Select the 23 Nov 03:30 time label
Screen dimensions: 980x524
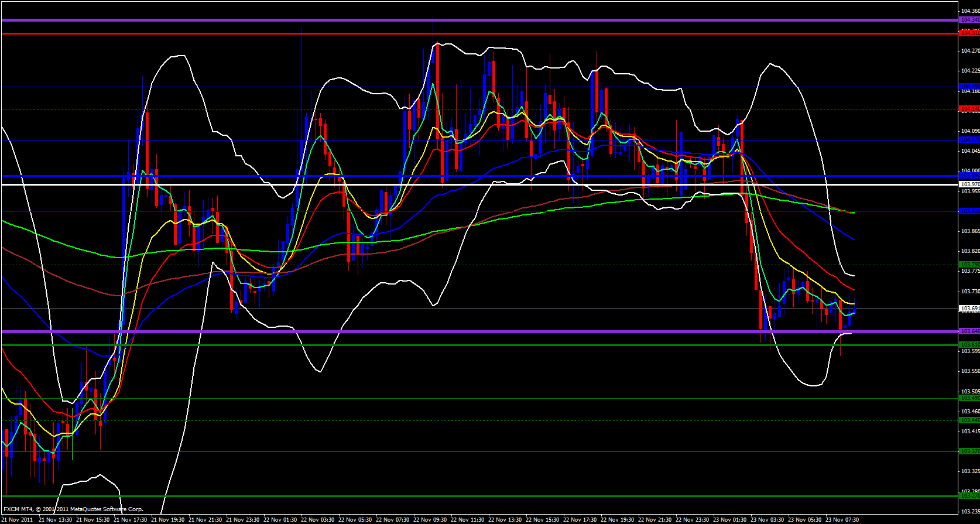767,519
